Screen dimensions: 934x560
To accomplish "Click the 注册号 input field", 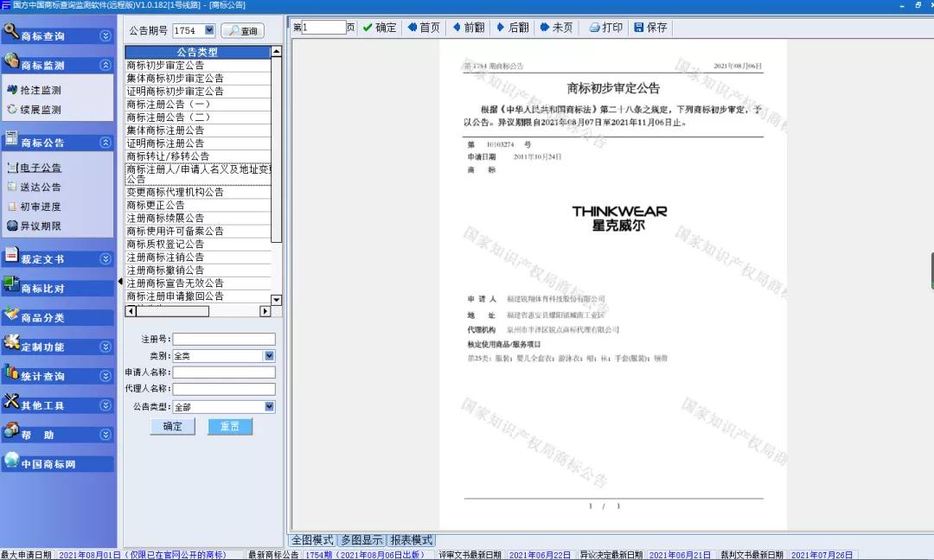I will pyautogui.click(x=223, y=340).
